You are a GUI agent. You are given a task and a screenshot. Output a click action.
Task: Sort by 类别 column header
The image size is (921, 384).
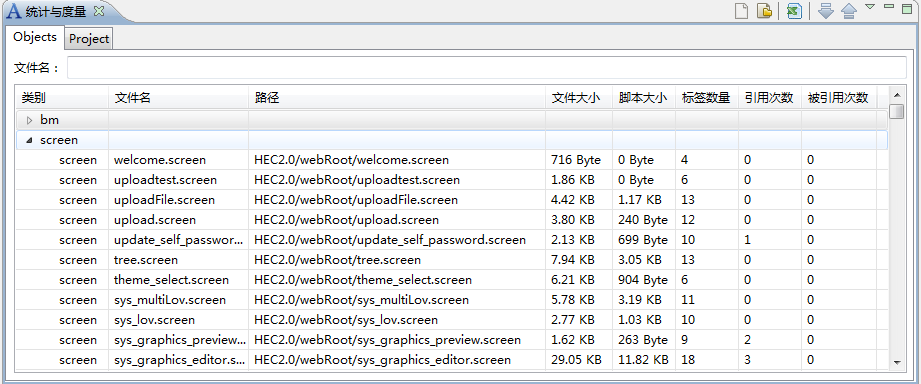62,97
